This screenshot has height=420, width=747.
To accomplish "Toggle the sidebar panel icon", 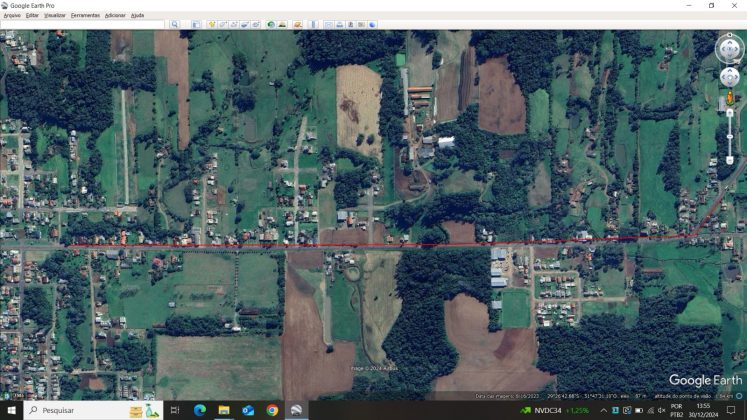I will [196, 24].
